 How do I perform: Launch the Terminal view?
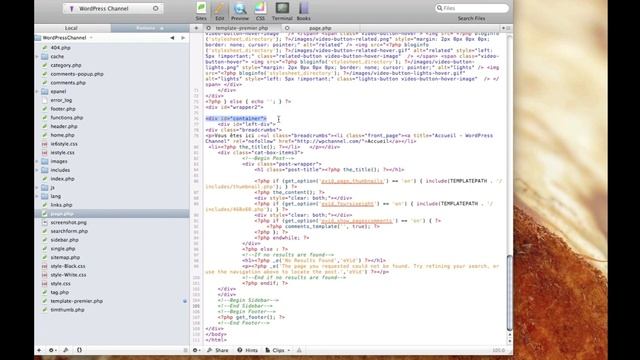click(282, 11)
